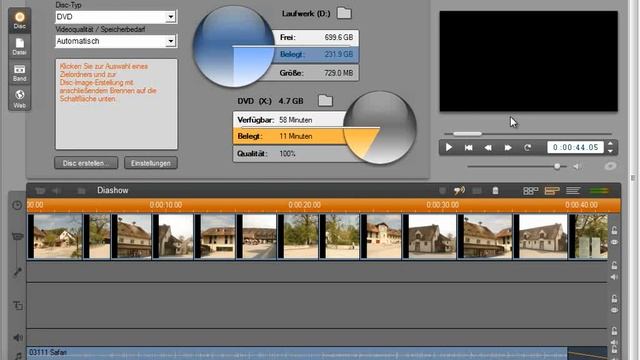The width and height of the screenshot is (640, 360).
Task: Open the DVD (X:) folder browser
Action: pos(325,100)
